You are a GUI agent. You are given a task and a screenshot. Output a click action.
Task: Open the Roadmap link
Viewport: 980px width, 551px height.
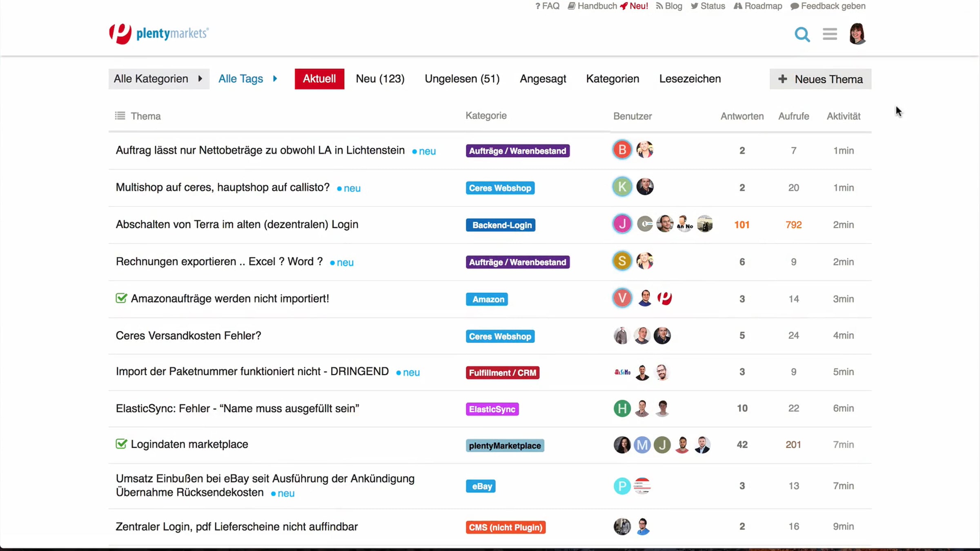pyautogui.click(x=758, y=6)
